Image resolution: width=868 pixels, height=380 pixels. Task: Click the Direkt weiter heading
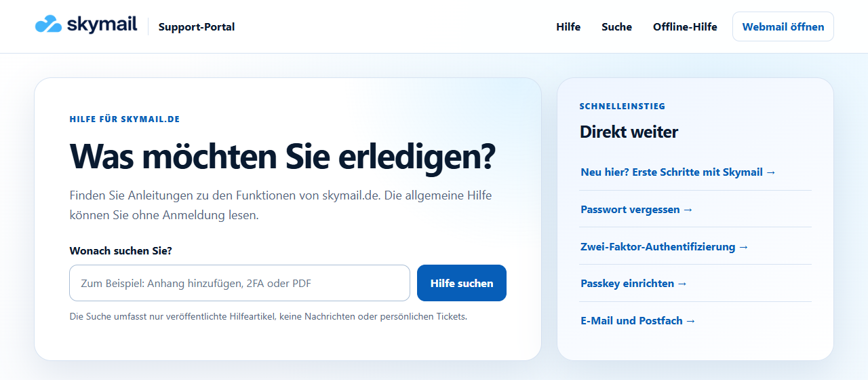coord(629,132)
